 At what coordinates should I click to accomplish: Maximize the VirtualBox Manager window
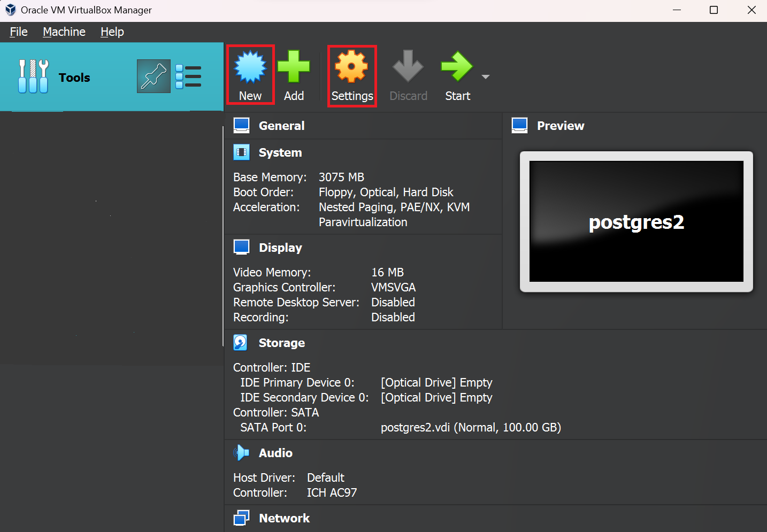pos(714,10)
